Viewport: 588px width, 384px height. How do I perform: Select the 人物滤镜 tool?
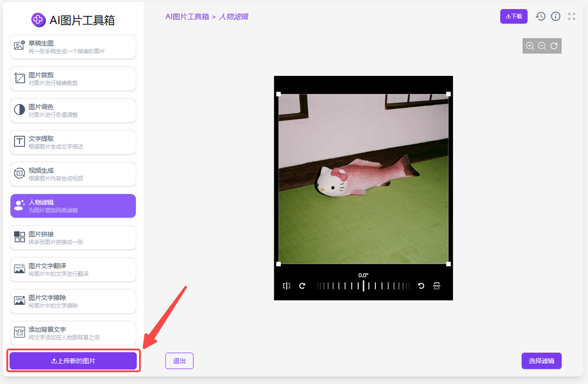(x=73, y=206)
